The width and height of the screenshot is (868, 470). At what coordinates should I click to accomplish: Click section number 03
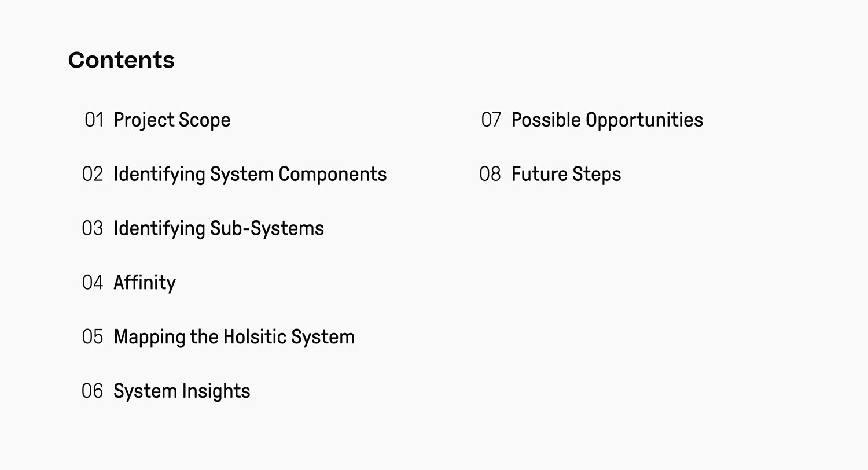93,229
